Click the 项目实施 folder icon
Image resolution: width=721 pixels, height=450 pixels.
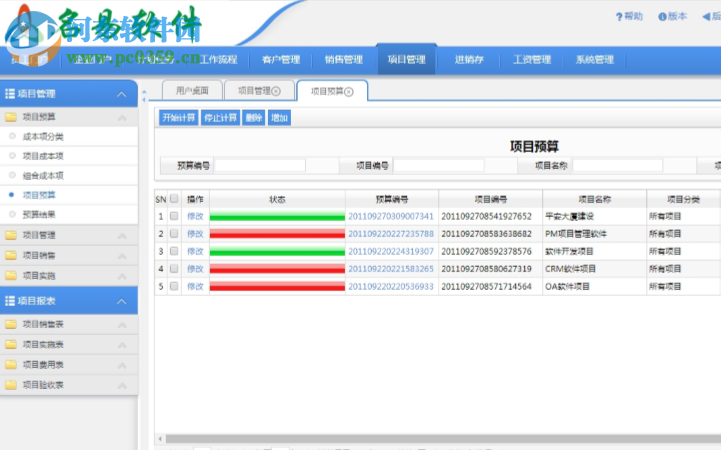[11, 275]
